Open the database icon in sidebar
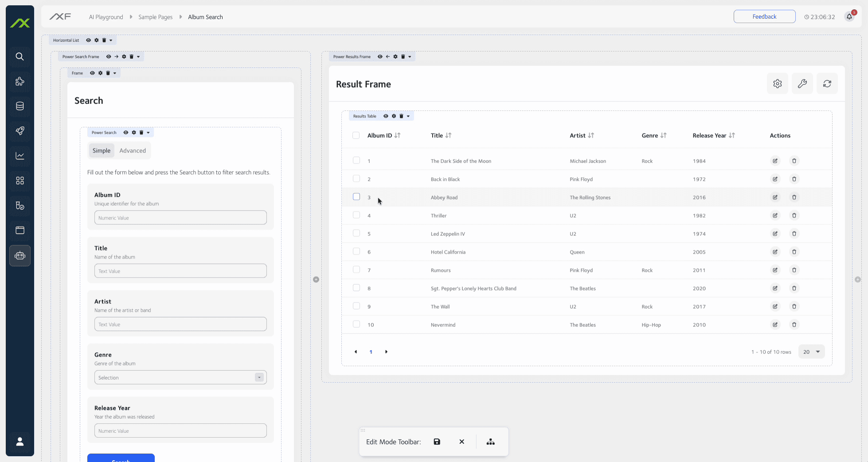868x462 pixels. (20, 106)
